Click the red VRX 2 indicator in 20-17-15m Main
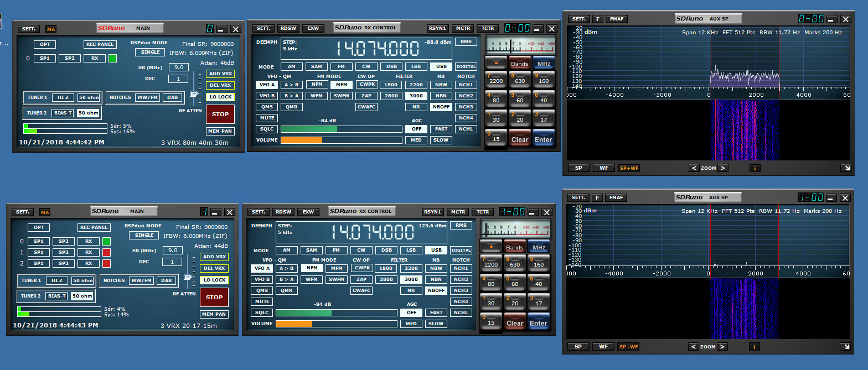The height and width of the screenshot is (370, 868). (106, 263)
